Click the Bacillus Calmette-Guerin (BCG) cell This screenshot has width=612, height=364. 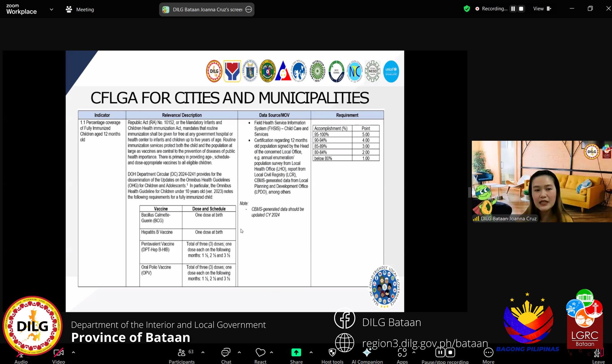pyautogui.click(x=161, y=220)
